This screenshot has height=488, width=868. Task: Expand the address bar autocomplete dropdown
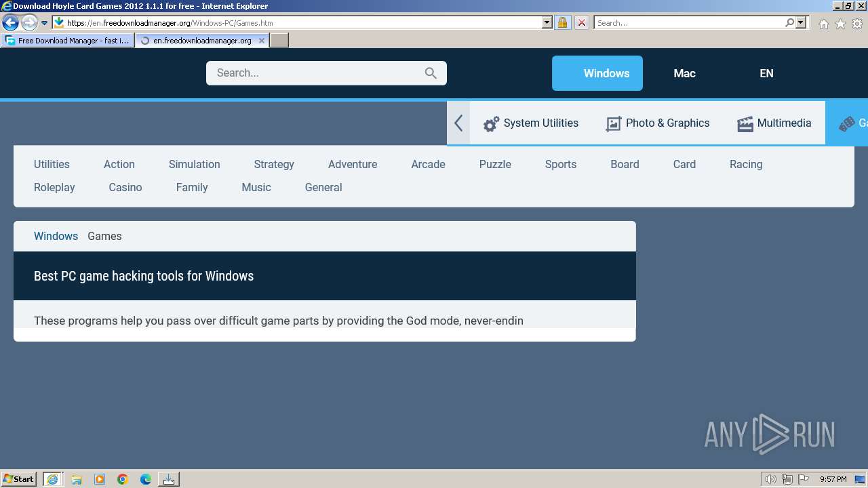click(547, 22)
